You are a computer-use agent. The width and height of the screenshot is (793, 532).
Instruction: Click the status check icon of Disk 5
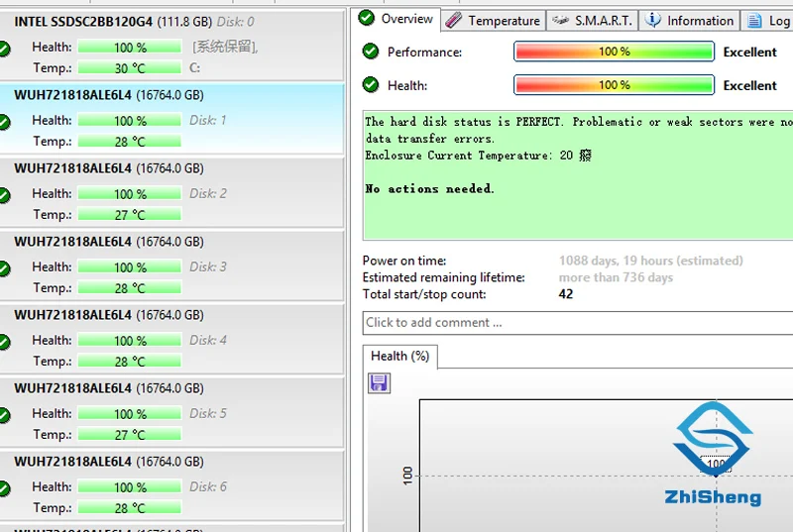point(4,415)
